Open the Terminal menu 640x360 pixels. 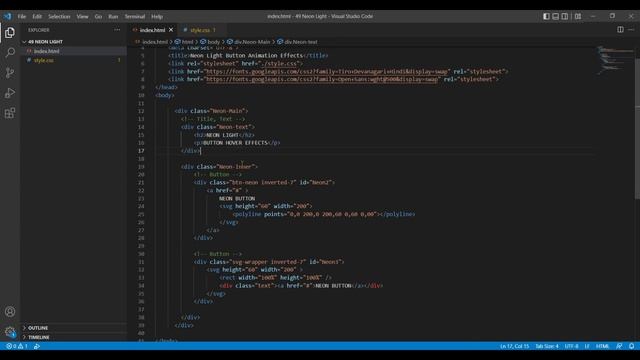click(x=135, y=16)
